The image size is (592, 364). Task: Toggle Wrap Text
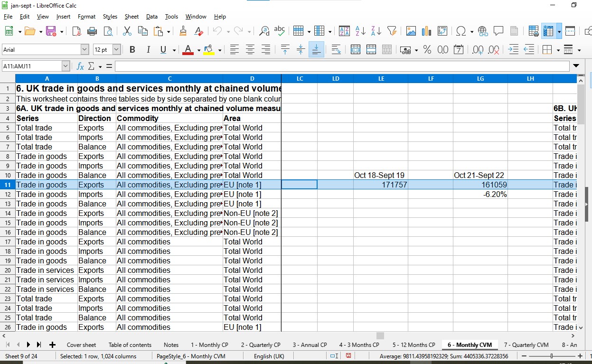coord(336,49)
